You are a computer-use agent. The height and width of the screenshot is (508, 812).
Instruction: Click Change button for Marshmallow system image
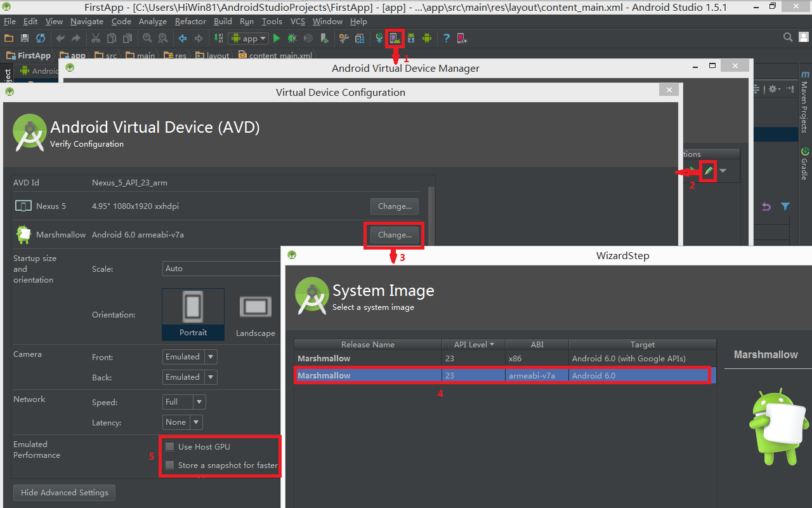click(x=395, y=234)
